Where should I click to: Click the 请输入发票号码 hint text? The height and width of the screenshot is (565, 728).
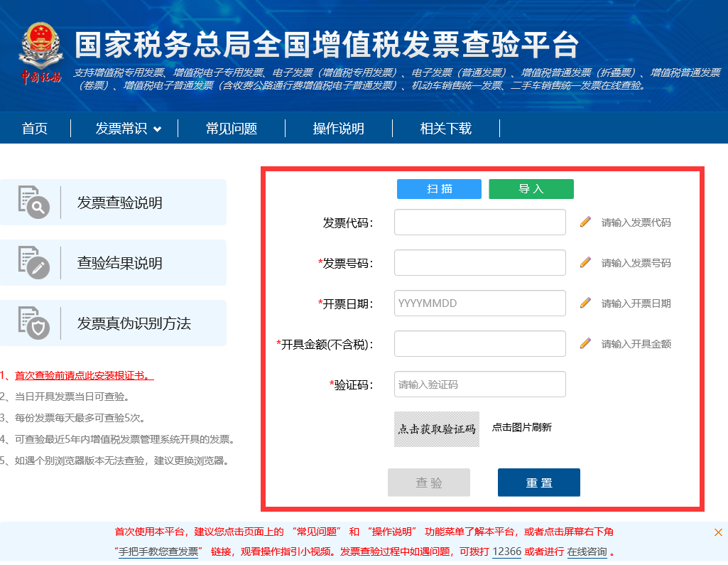coord(636,263)
